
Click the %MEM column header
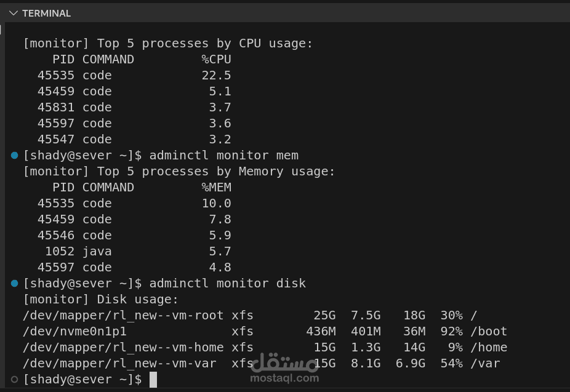click(x=216, y=187)
